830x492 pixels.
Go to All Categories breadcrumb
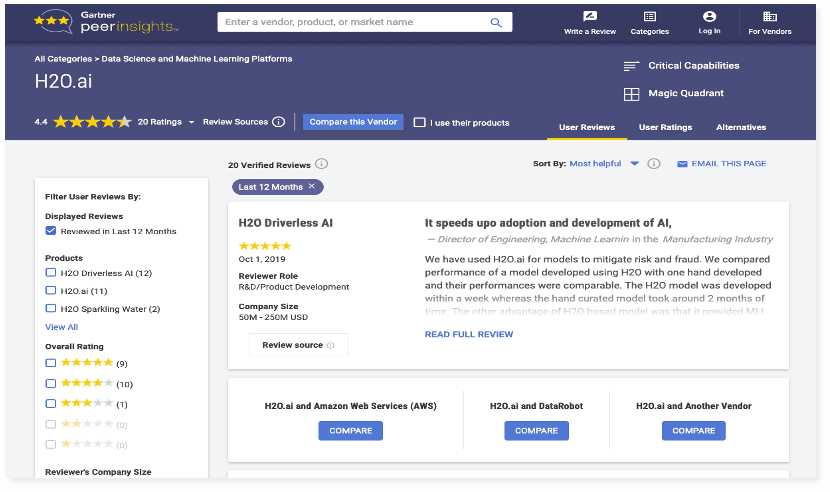click(x=63, y=59)
